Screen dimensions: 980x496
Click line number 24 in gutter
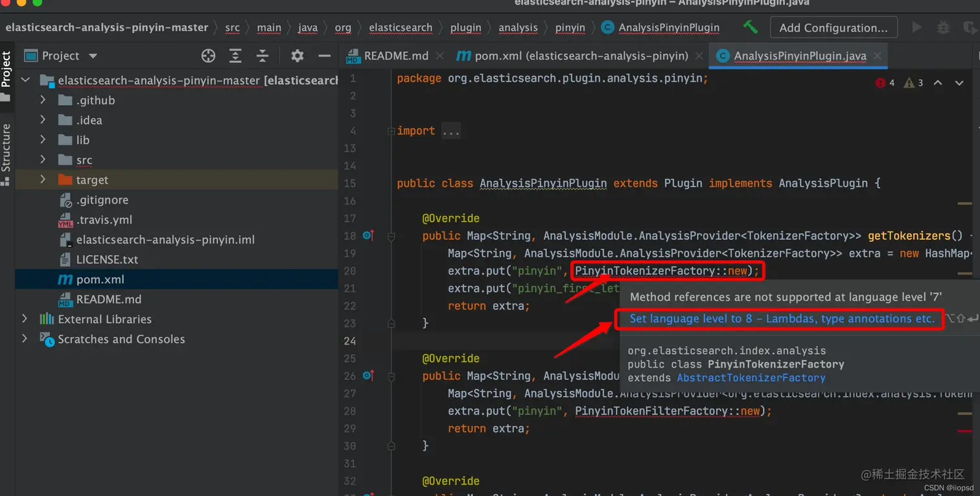[x=350, y=341]
